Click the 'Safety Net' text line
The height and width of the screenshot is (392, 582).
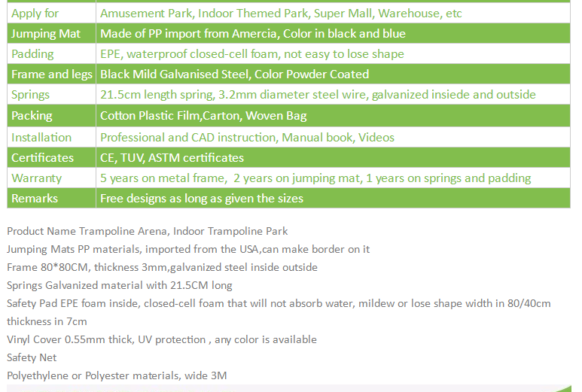[32, 357]
